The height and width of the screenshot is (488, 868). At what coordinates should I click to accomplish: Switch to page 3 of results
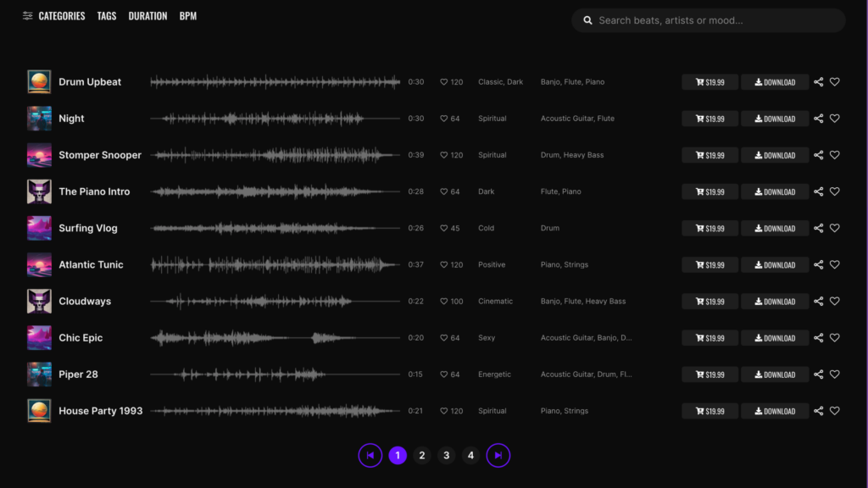pyautogui.click(x=446, y=455)
